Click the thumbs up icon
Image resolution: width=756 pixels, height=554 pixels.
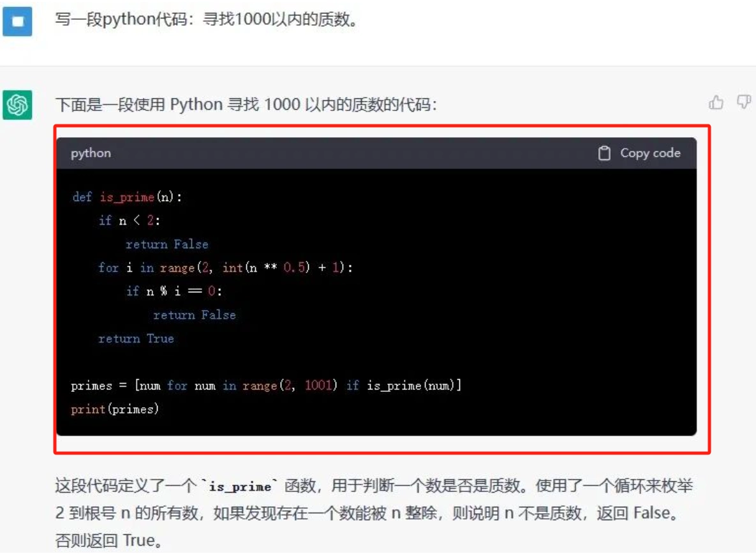(716, 102)
